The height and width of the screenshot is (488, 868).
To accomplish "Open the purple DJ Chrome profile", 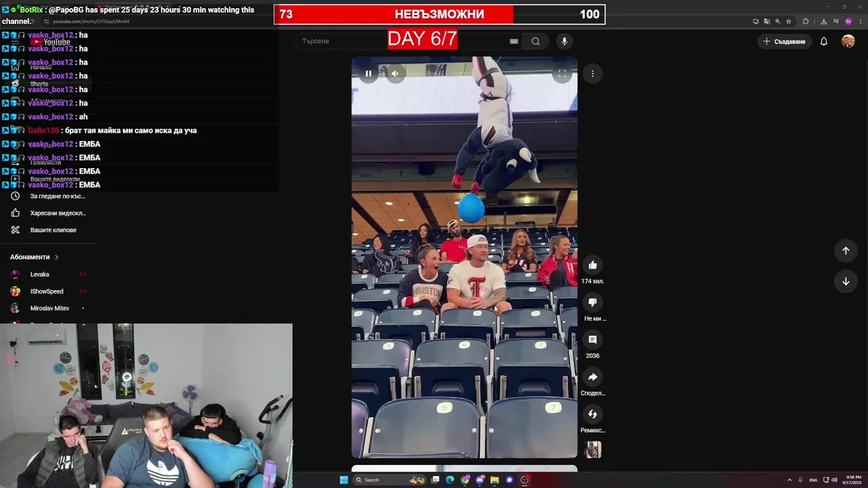I will (x=848, y=22).
